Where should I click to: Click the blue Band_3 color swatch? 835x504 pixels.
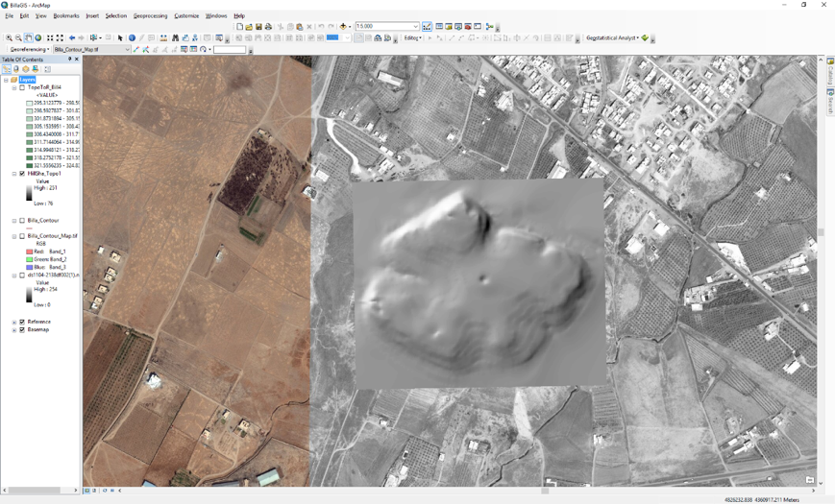[x=29, y=267]
